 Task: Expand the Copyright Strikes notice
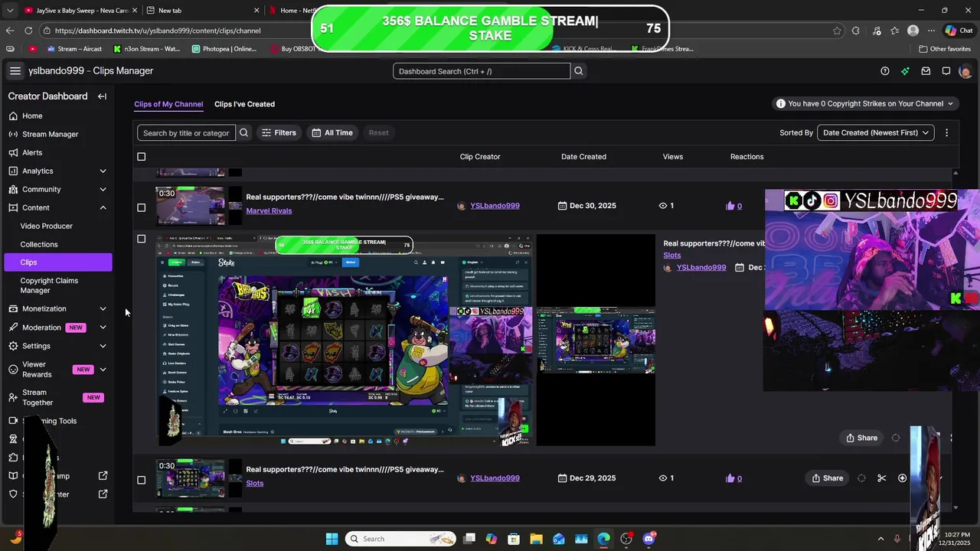tap(865, 103)
